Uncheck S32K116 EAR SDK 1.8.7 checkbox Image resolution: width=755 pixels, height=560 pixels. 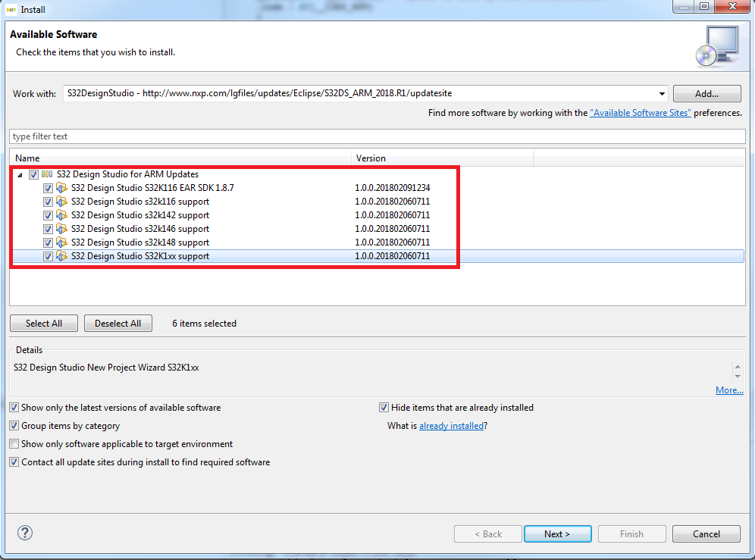tap(48, 188)
